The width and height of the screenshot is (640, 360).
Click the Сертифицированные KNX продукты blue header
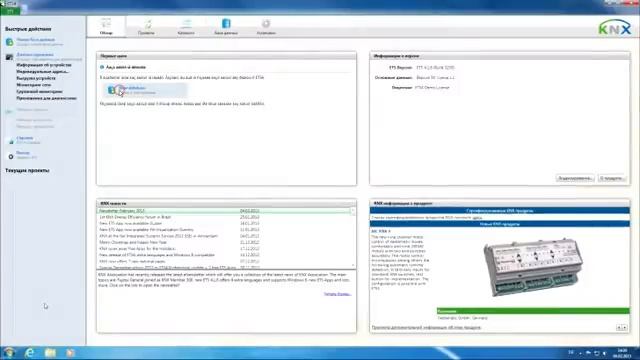point(500,211)
